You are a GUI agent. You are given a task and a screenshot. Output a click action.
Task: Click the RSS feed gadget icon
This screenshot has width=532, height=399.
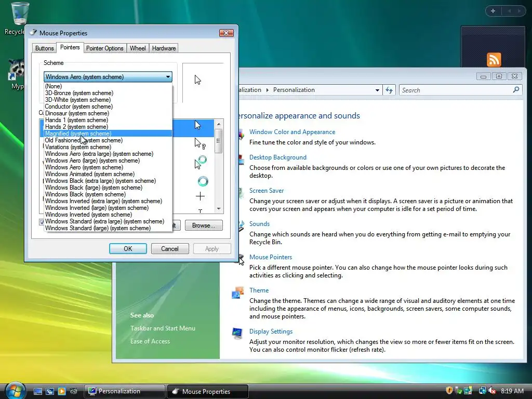[494, 59]
